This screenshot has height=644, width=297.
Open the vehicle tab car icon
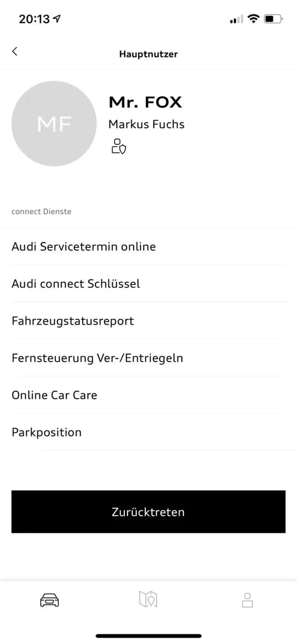pos(49,600)
